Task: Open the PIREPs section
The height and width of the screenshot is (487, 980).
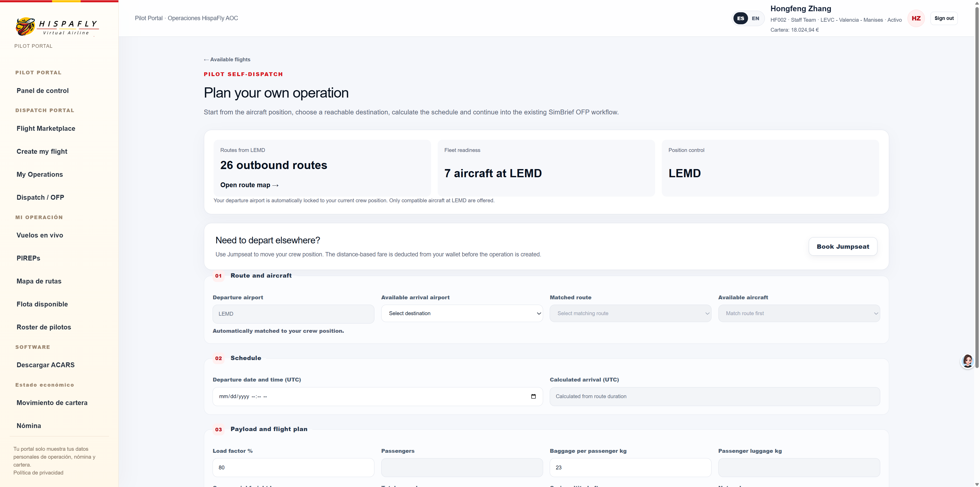Action: coord(29,258)
